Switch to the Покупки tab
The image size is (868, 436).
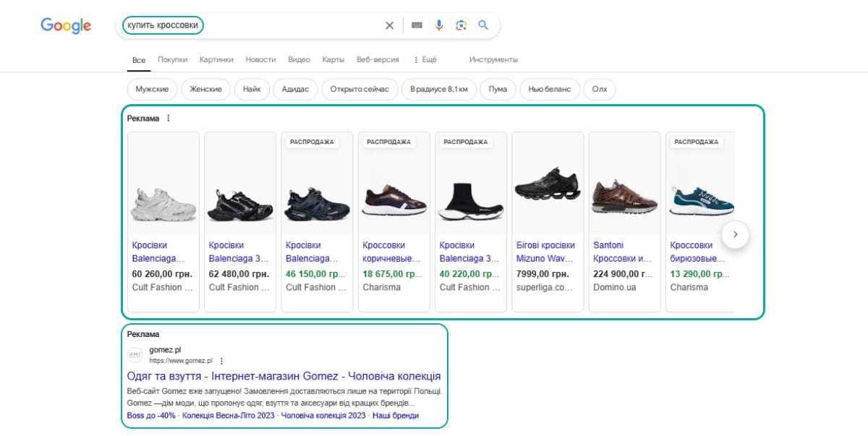tap(172, 60)
